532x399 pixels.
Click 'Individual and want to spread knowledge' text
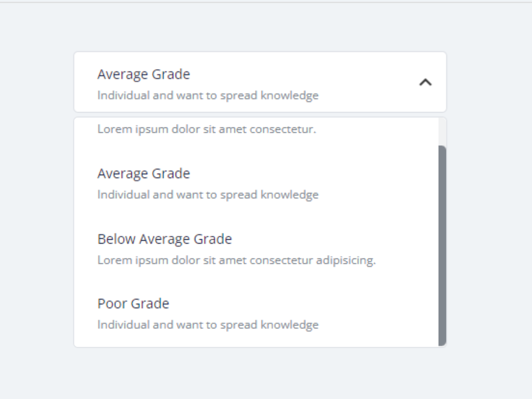click(x=208, y=95)
